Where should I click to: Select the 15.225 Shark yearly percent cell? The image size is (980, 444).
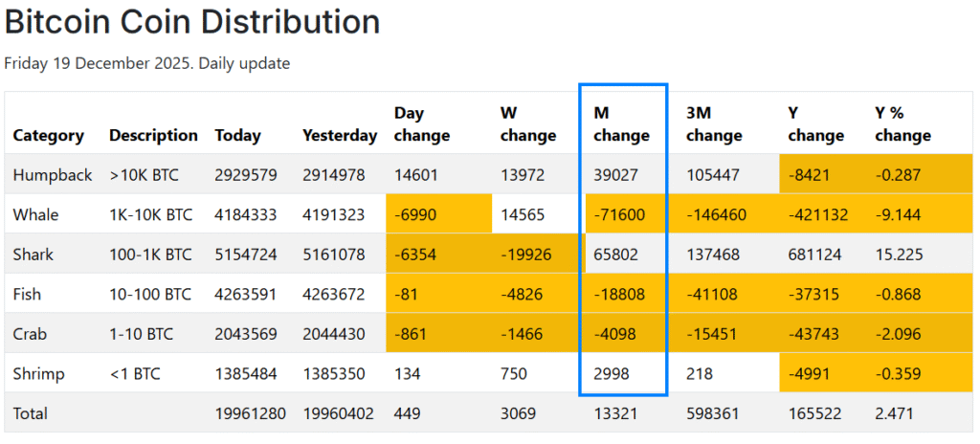pos(896,255)
